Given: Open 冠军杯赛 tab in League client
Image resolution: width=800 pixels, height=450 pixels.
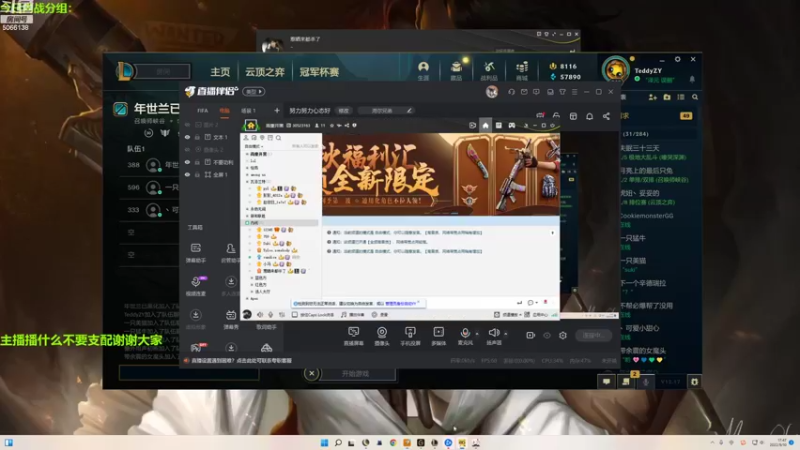Looking at the screenshot, I should click(x=319, y=72).
